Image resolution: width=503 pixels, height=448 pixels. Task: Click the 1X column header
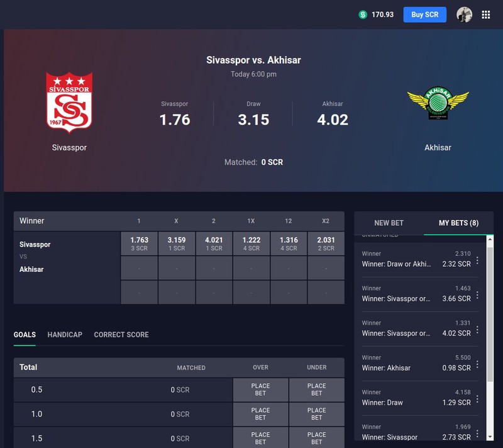pyautogui.click(x=251, y=221)
